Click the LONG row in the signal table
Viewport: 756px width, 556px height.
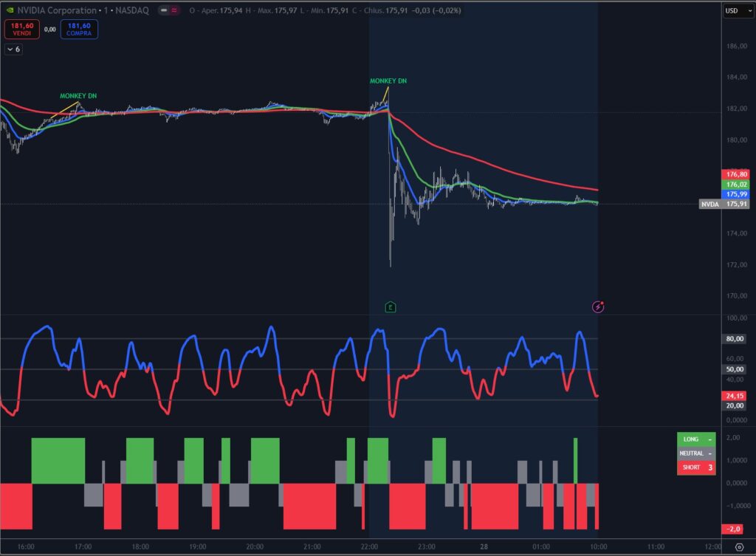[695, 439]
